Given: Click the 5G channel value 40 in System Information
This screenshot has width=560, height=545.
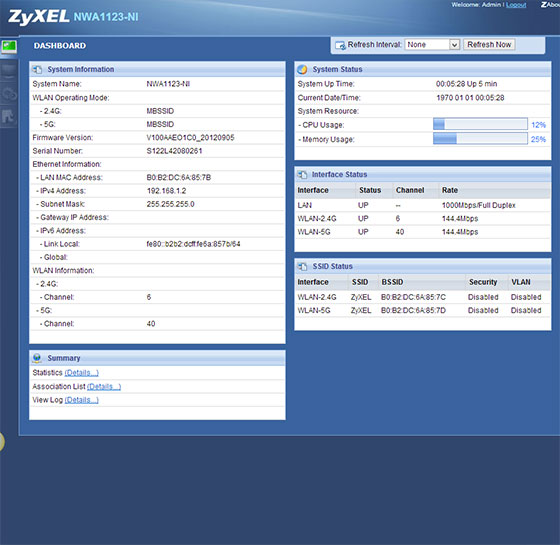Looking at the screenshot, I should [x=151, y=324].
